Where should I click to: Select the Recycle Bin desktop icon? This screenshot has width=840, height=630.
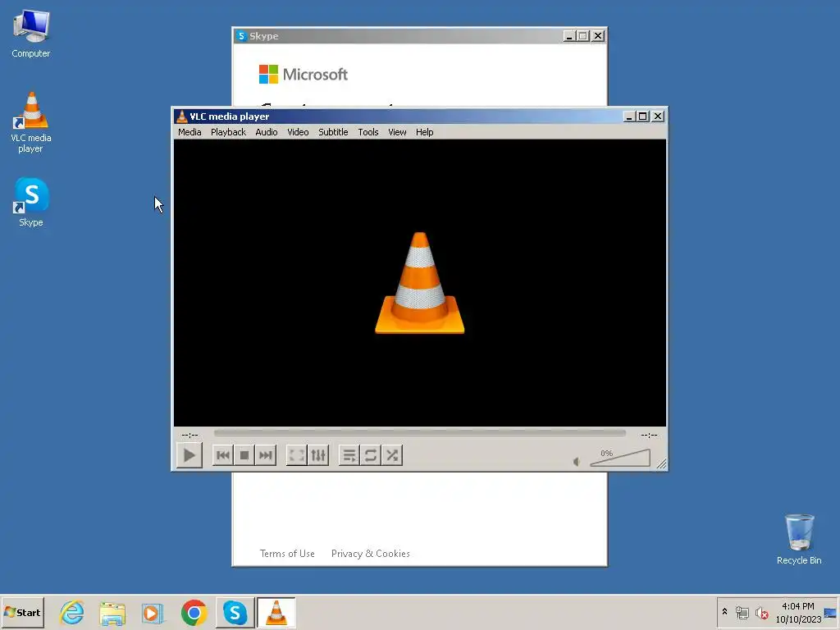799,540
